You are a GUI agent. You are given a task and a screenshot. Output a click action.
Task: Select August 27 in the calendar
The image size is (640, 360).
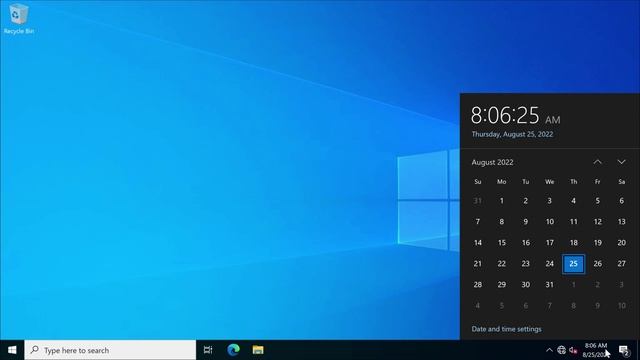point(622,264)
